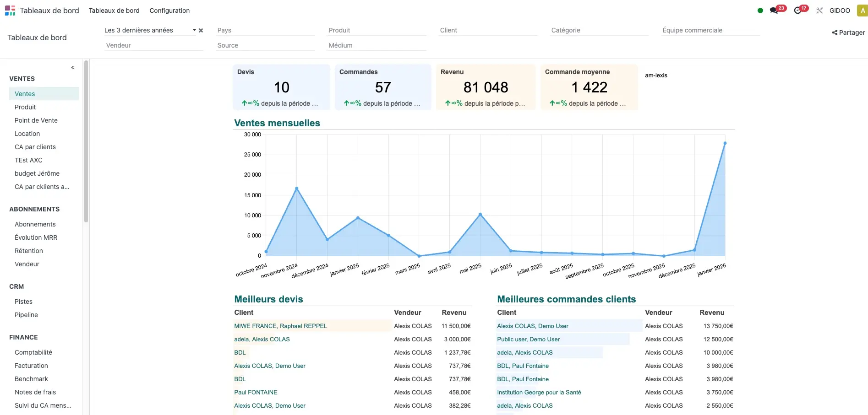The image size is (868, 415).
Task: Open the budget Jérôme dashboard
Action: [x=37, y=173]
